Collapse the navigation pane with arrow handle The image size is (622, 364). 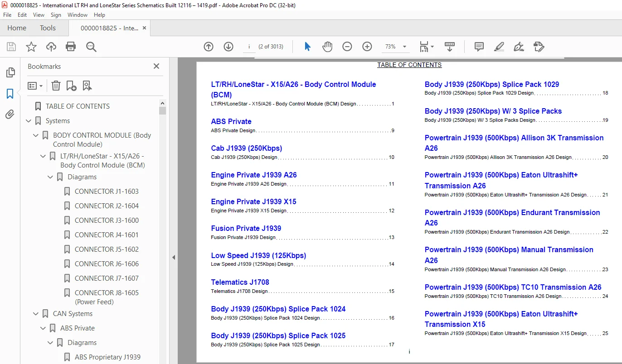tap(174, 257)
